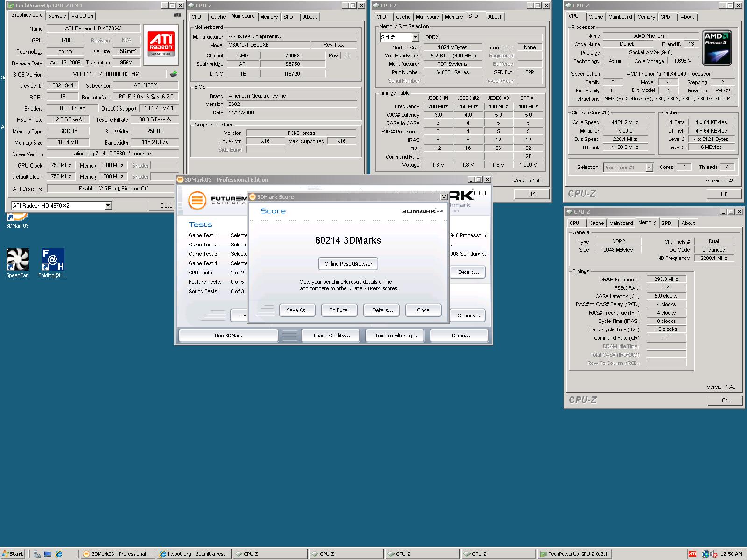Click the Core Speed value 4401.2 MHz

[625, 122]
